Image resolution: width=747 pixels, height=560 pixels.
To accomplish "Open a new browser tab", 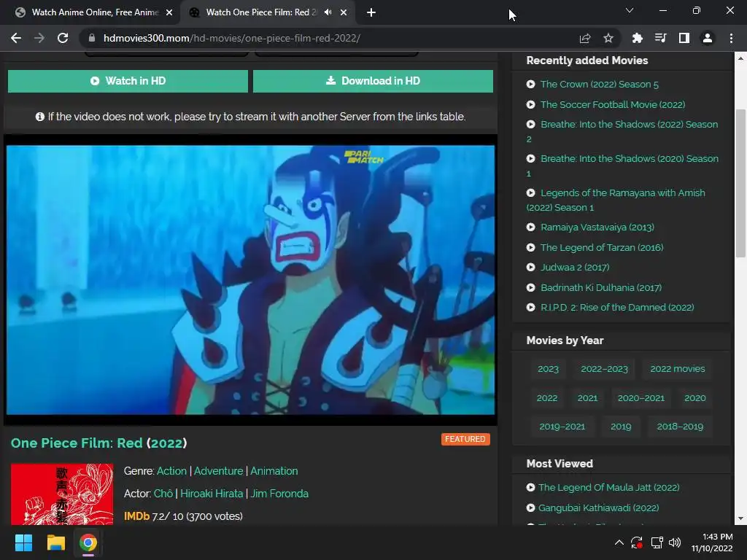I will point(371,12).
